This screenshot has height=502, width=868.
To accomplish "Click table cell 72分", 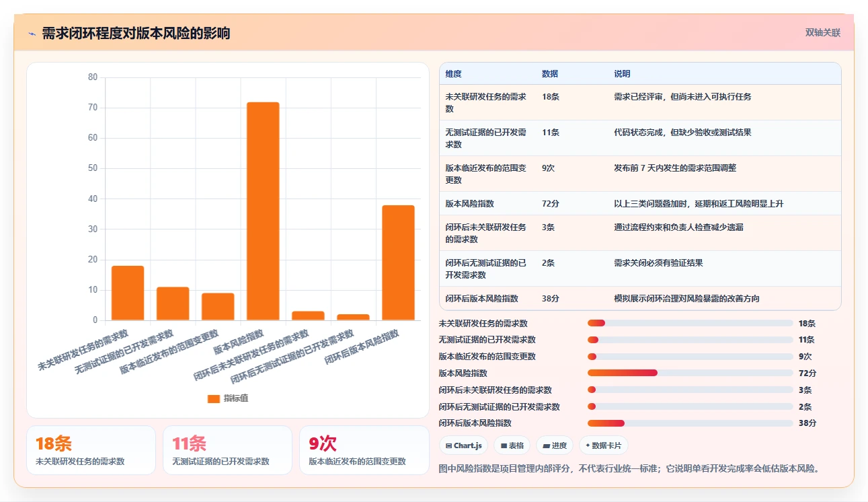I will (x=551, y=204).
